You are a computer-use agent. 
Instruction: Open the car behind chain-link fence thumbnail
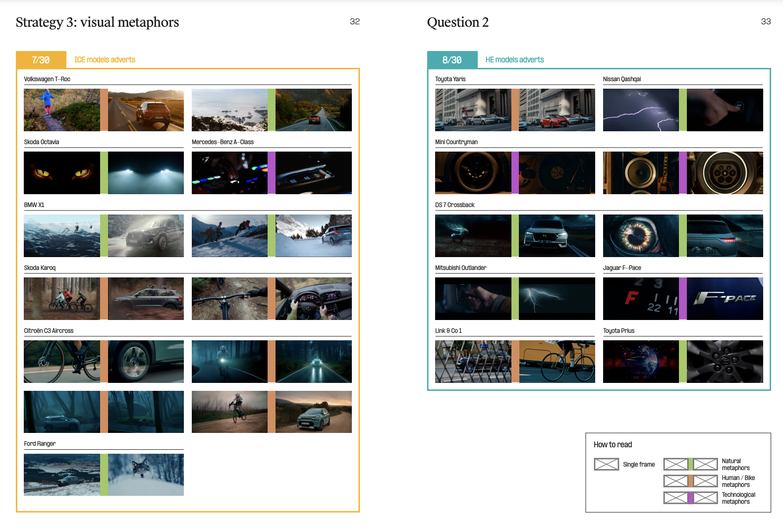pos(473,362)
